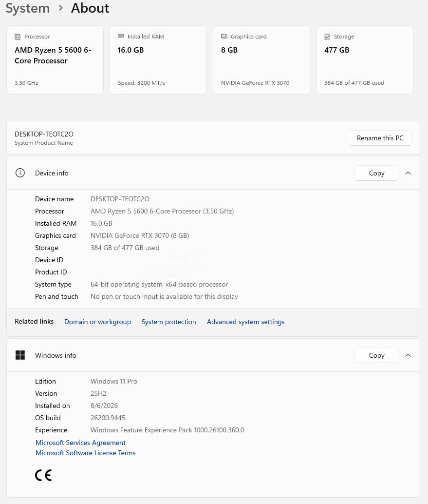Click 'NVIDIA GeForce RTX 3070' under Graphics card tile

[255, 83]
